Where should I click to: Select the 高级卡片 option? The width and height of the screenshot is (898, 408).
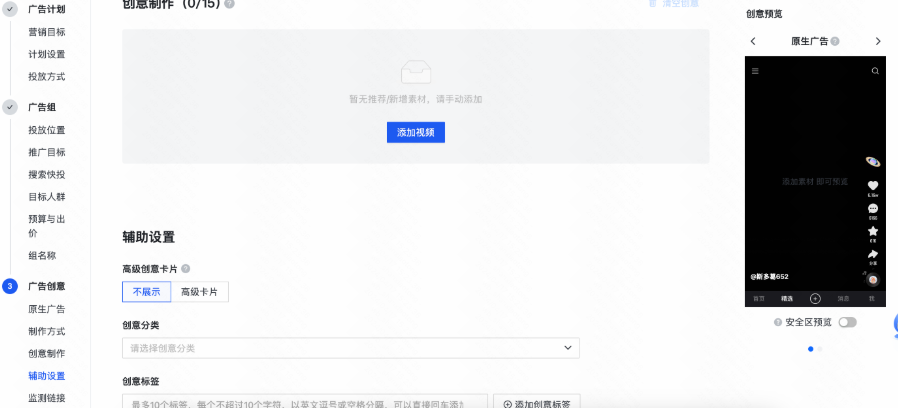click(x=200, y=292)
